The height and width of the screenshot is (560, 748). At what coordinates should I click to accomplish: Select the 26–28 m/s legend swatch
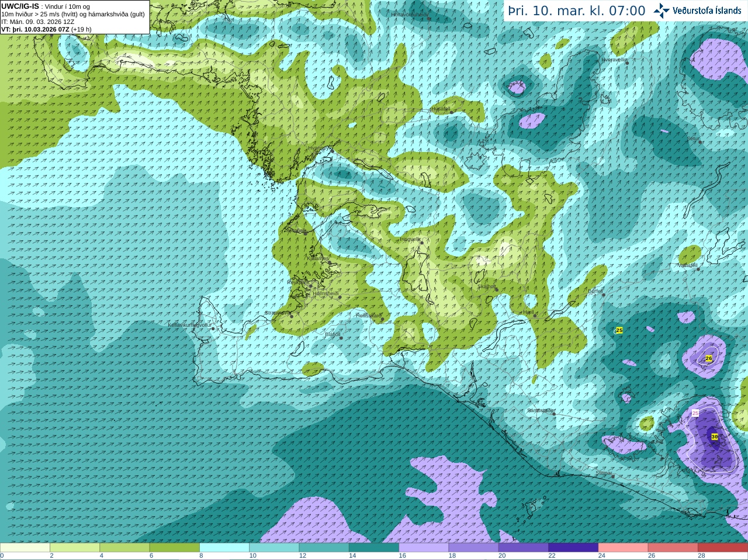[673, 548]
